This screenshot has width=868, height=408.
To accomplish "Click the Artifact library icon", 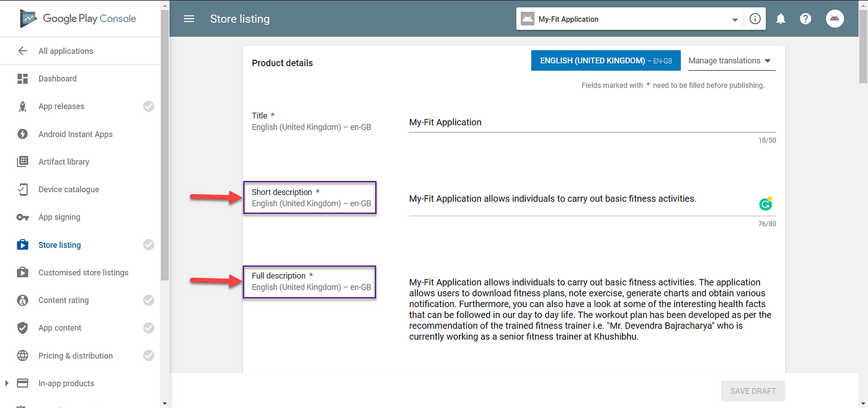I will (23, 162).
